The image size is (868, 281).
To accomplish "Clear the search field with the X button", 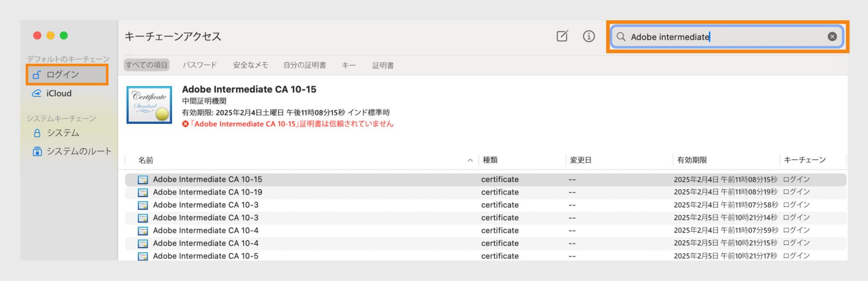I will coord(832,37).
